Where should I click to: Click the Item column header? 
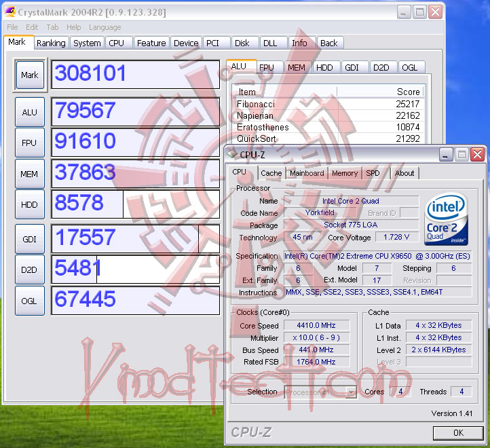tap(285, 92)
